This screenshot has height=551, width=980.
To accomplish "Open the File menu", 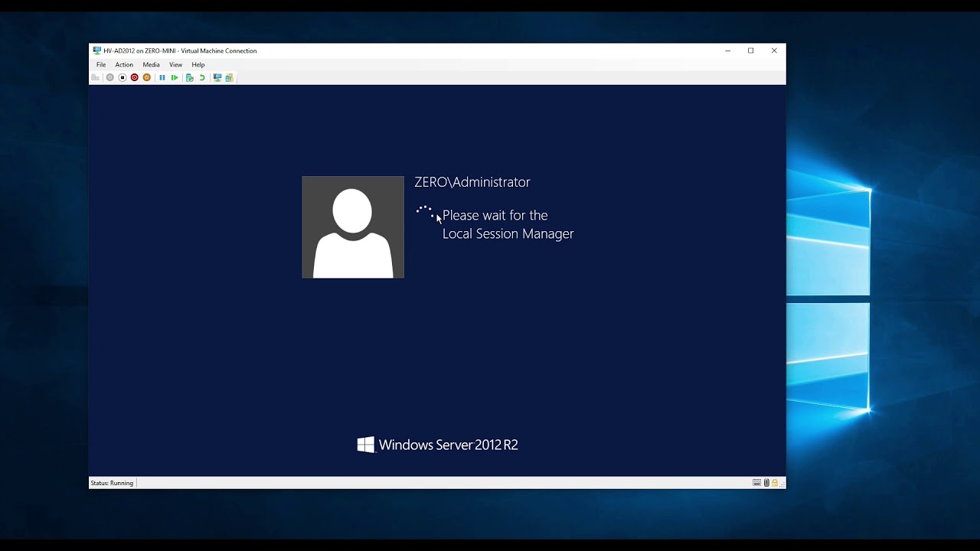I will [101, 65].
